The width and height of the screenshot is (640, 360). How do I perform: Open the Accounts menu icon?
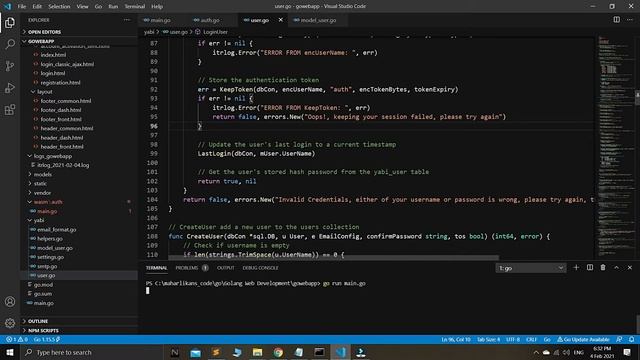[10, 302]
